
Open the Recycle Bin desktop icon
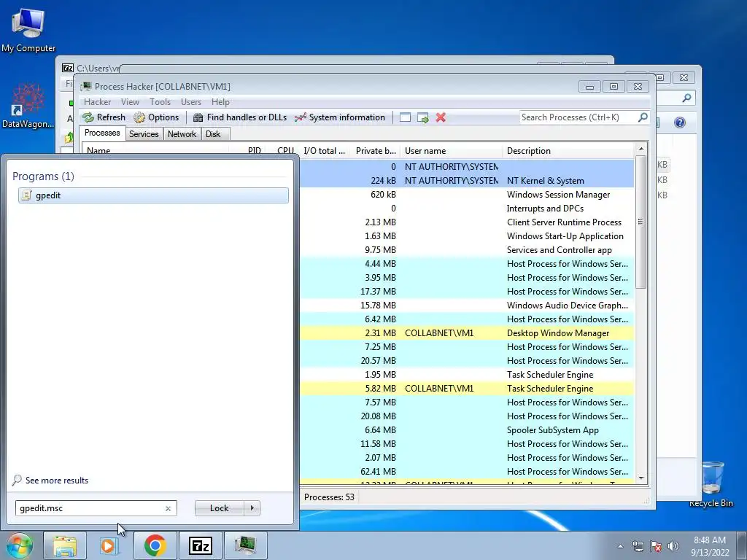tap(711, 485)
